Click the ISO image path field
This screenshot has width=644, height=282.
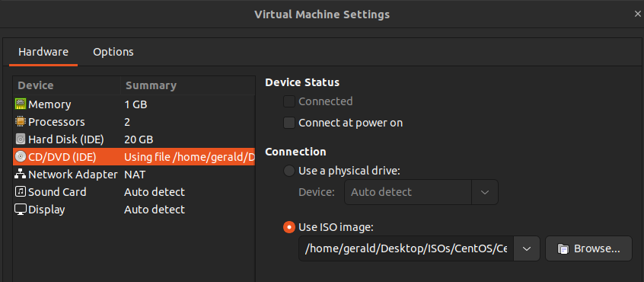[x=406, y=248]
